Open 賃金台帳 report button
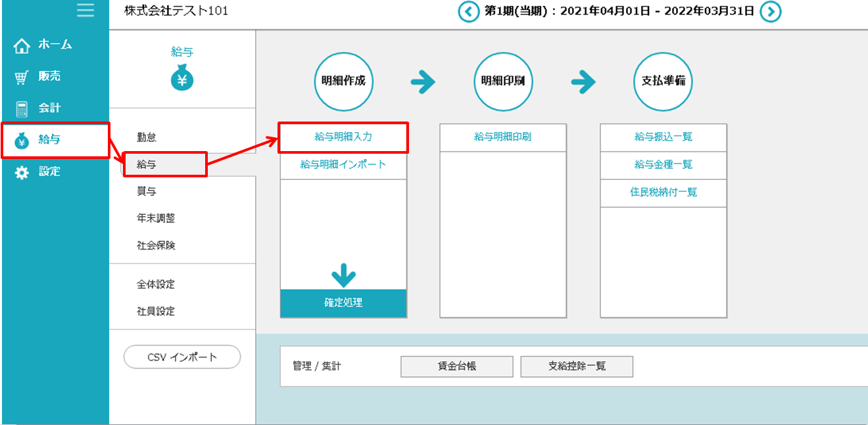Image resolution: width=868 pixels, height=425 pixels. click(x=456, y=367)
